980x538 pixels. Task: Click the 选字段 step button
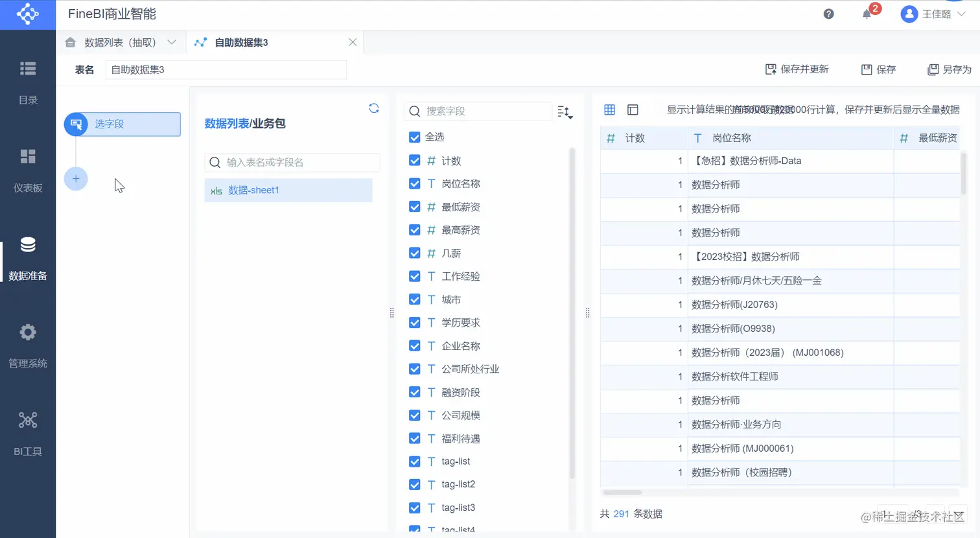tap(122, 124)
